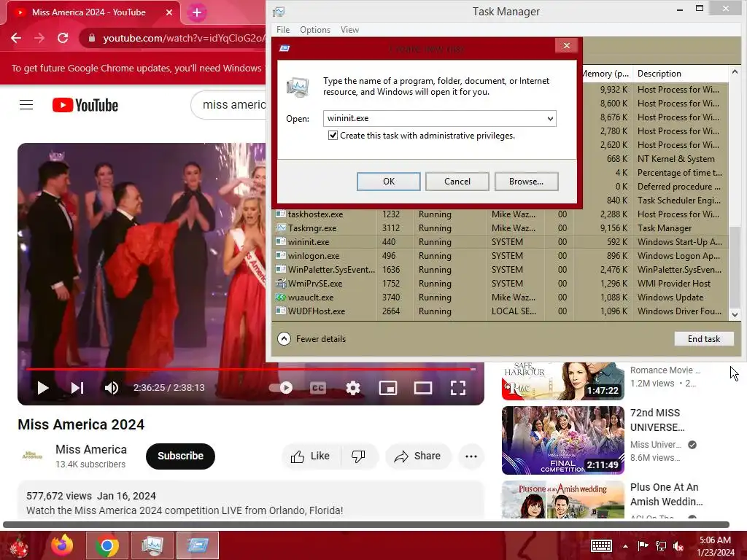Image resolution: width=747 pixels, height=560 pixels.
Task: Sort processes by Description column
Action: 681,74
